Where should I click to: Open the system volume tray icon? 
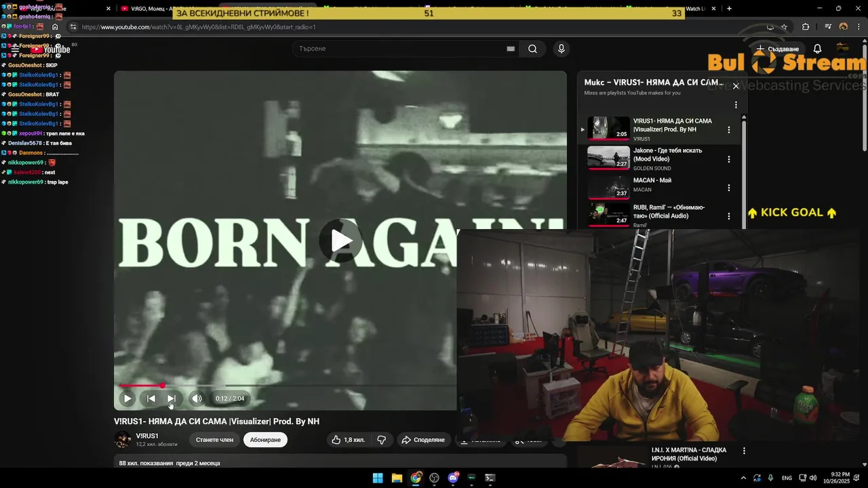click(813, 478)
